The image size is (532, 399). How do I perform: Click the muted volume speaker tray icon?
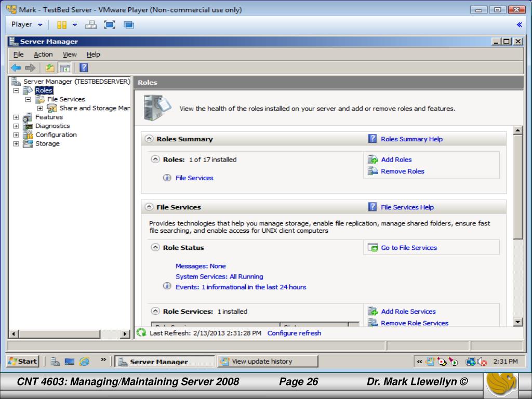click(x=482, y=362)
